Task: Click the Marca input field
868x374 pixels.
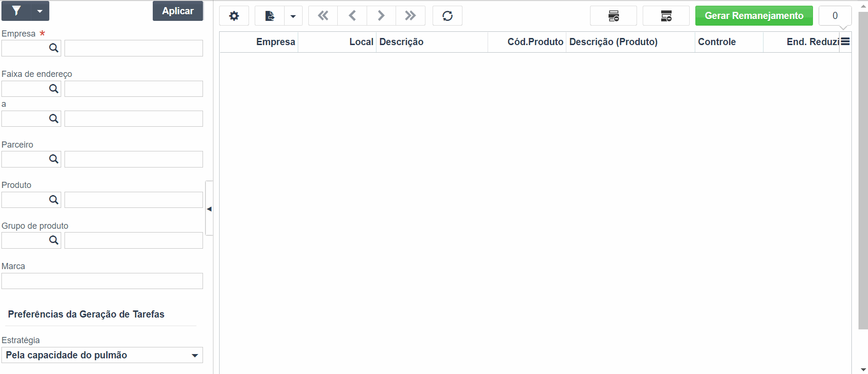Action: pos(102,281)
